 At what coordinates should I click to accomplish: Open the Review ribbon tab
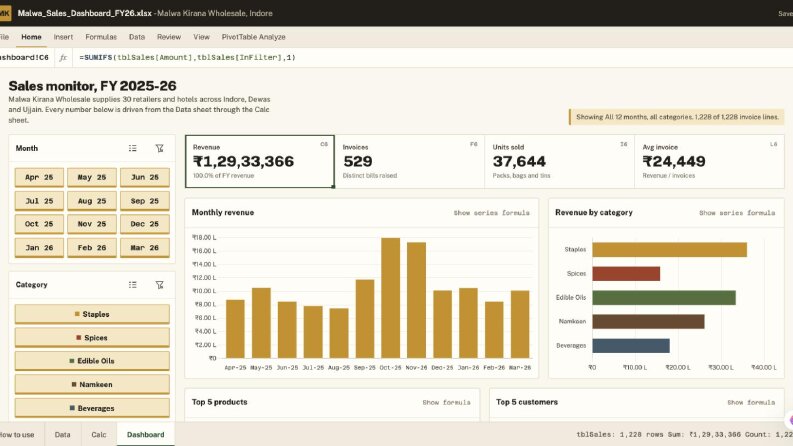click(169, 37)
